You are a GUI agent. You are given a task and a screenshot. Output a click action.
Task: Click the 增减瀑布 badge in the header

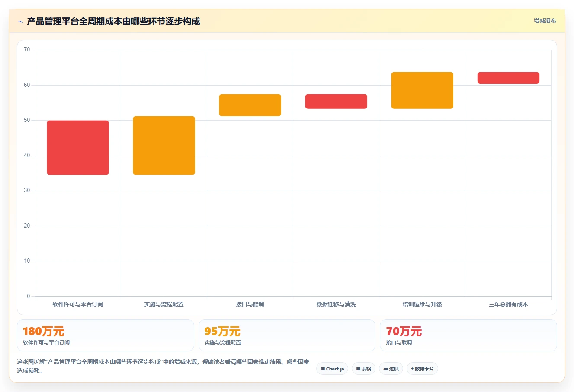pos(545,21)
